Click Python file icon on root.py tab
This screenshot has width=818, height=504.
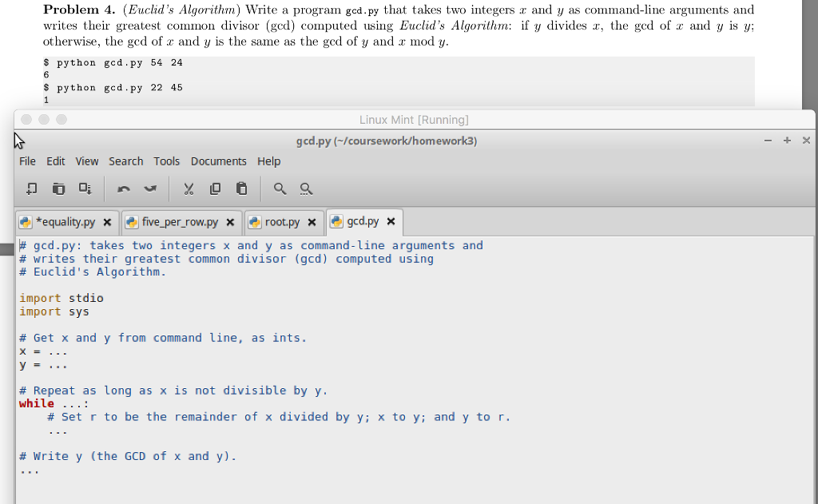255,222
